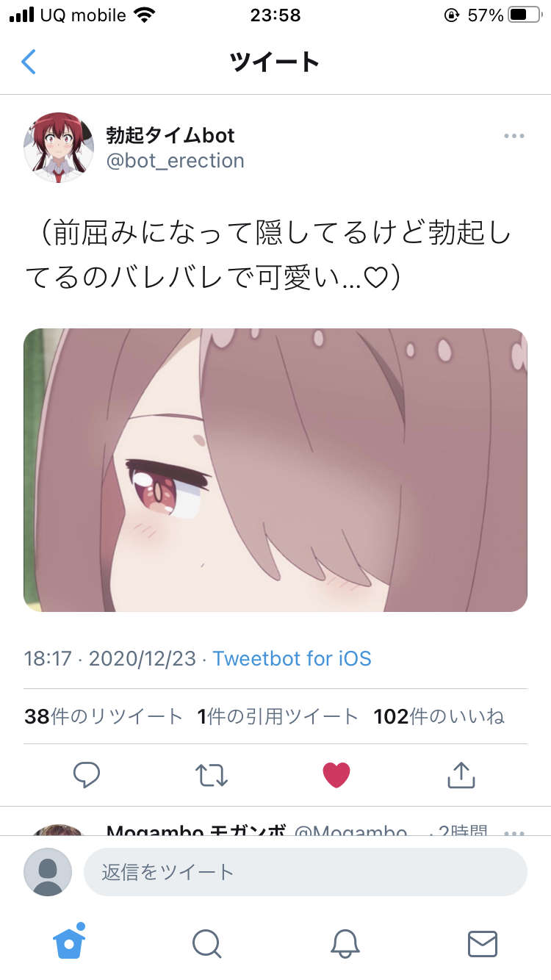View the 38件のリツイート list
The width and height of the screenshot is (551, 980).
pos(103,716)
